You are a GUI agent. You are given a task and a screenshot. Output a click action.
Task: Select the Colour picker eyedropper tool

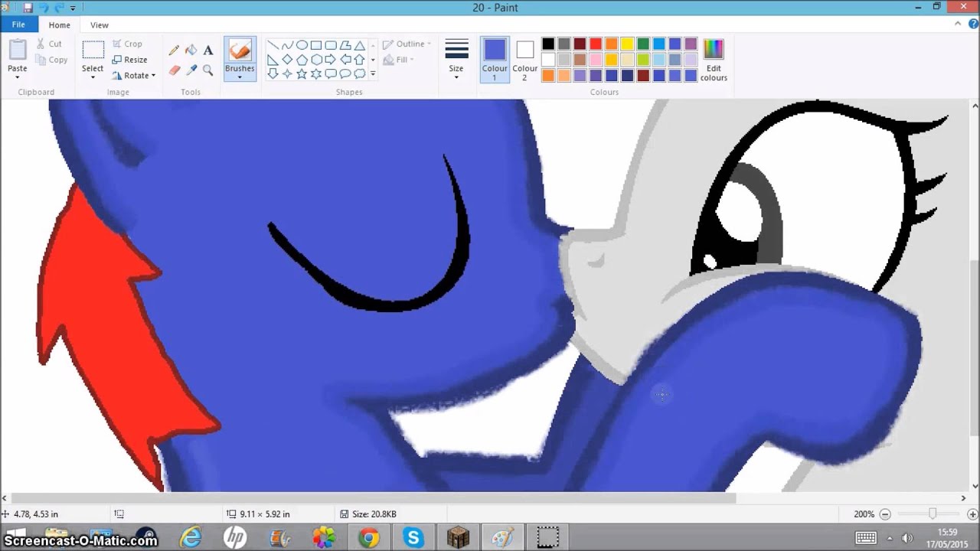point(191,70)
